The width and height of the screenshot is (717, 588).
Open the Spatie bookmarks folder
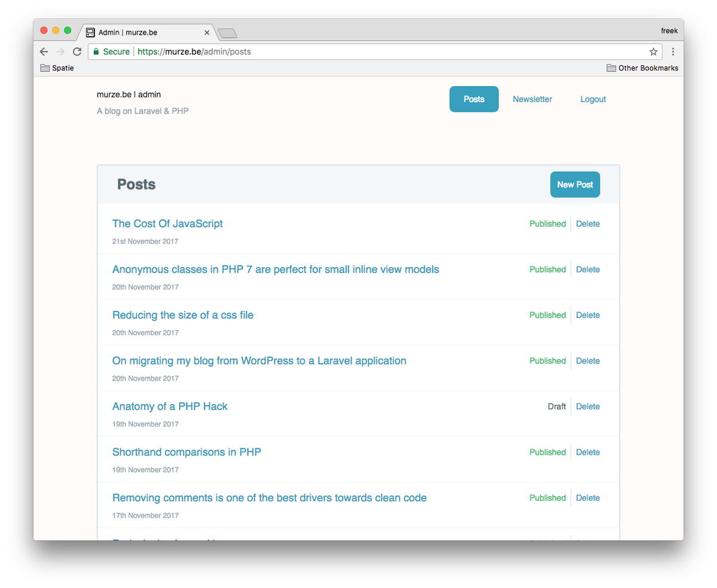click(57, 68)
